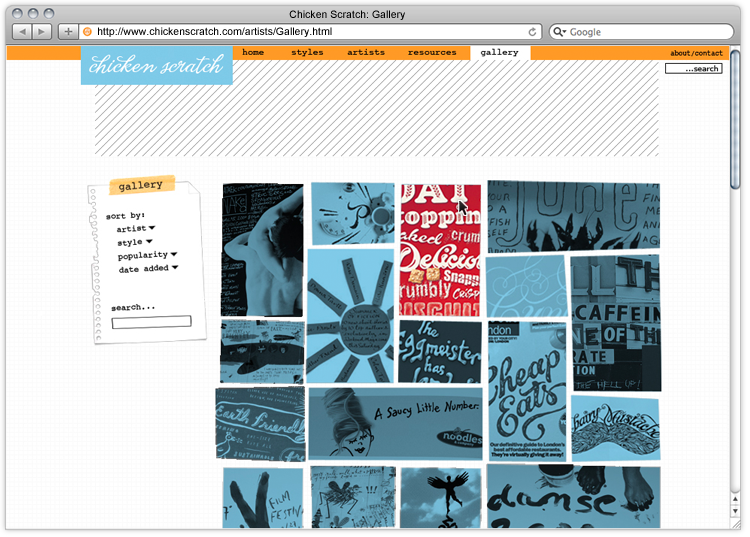Click the vertical scrollbar thumb
The width and height of the screenshot is (750, 537).
coord(735,118)
